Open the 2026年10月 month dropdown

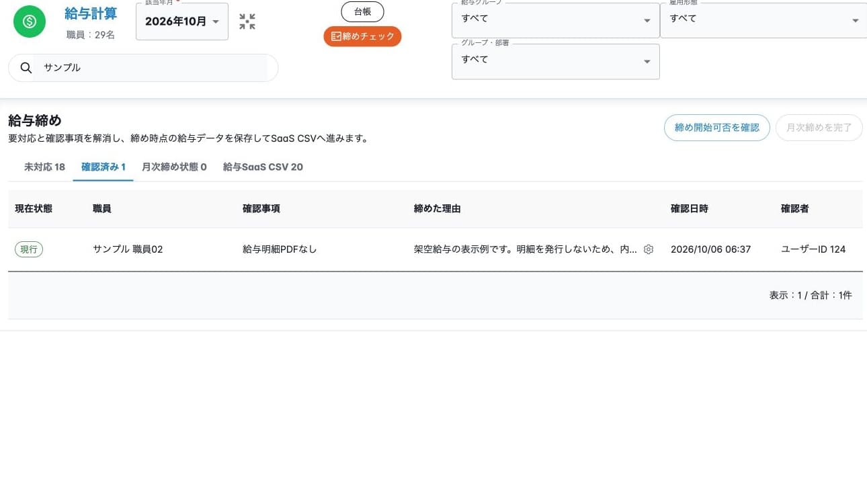pos(182,22)
